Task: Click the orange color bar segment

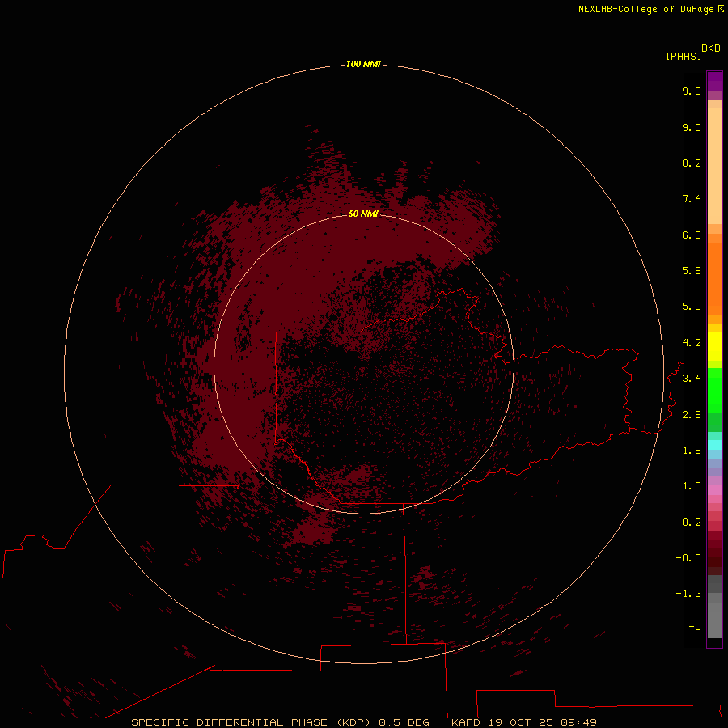Action: 714,279
